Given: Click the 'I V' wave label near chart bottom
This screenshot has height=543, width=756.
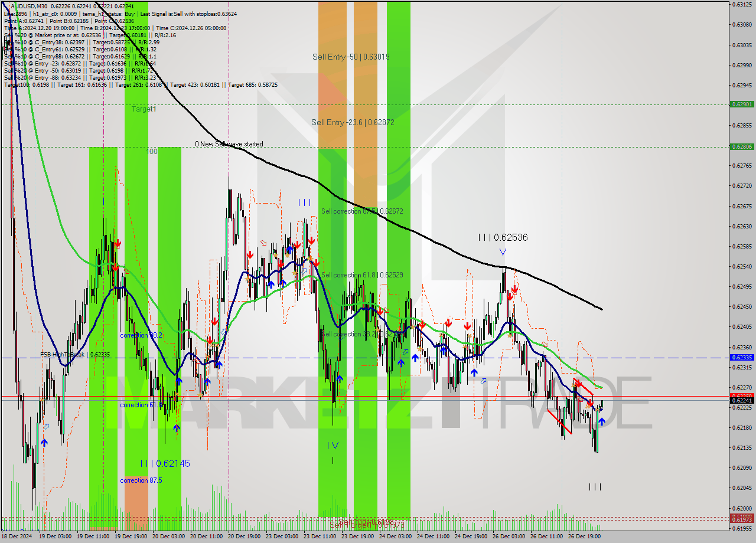Looking at the screenshot, I should (x=333, y=446).
